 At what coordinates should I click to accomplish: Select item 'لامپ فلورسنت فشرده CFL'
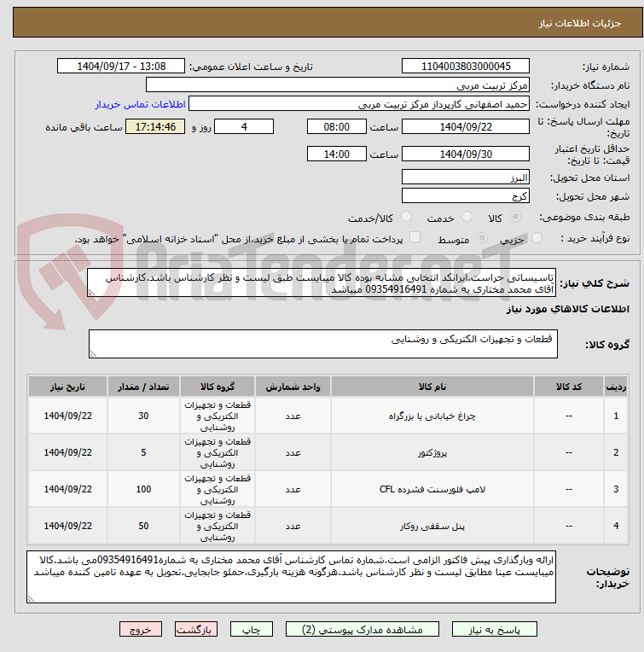432,489
